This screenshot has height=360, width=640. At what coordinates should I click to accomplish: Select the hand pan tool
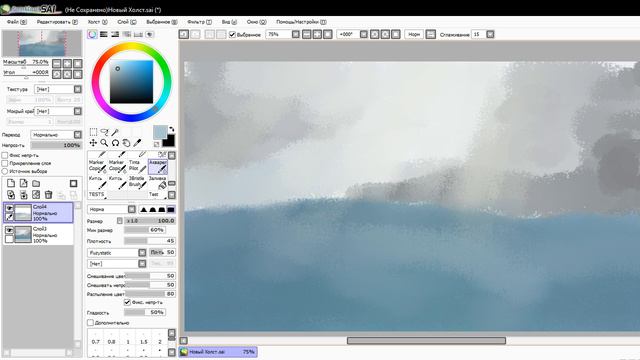[127, 143]
